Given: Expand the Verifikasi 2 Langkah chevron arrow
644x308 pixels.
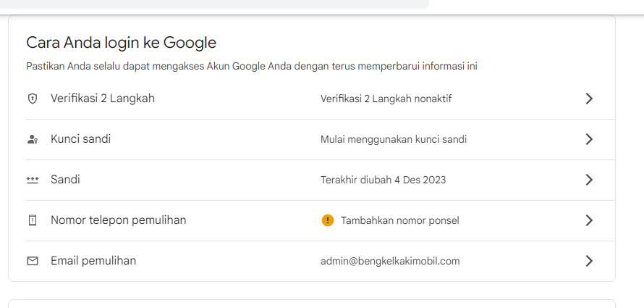Looking at the screenshot, I should point(589,99).
